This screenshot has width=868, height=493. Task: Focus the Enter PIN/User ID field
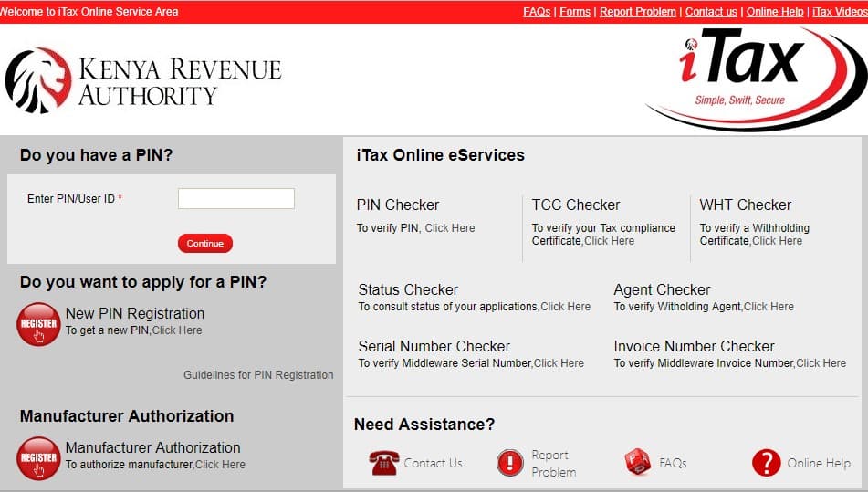(236, 199)
